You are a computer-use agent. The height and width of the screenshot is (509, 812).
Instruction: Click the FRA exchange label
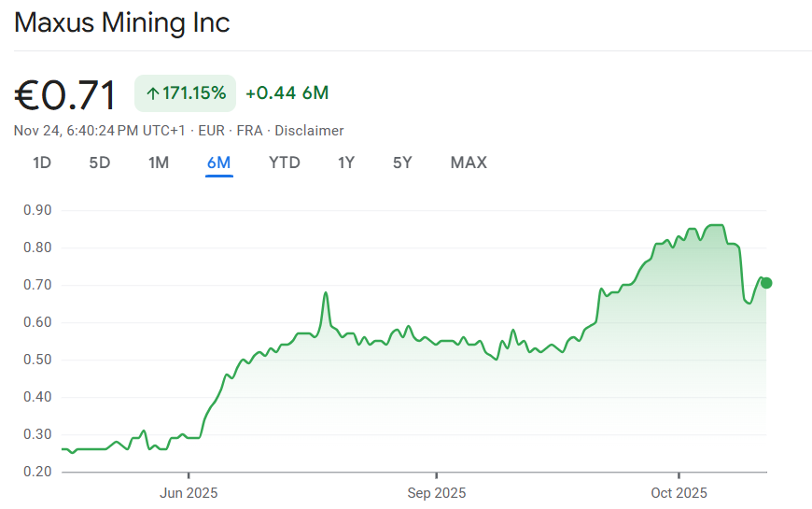[250, 131]
